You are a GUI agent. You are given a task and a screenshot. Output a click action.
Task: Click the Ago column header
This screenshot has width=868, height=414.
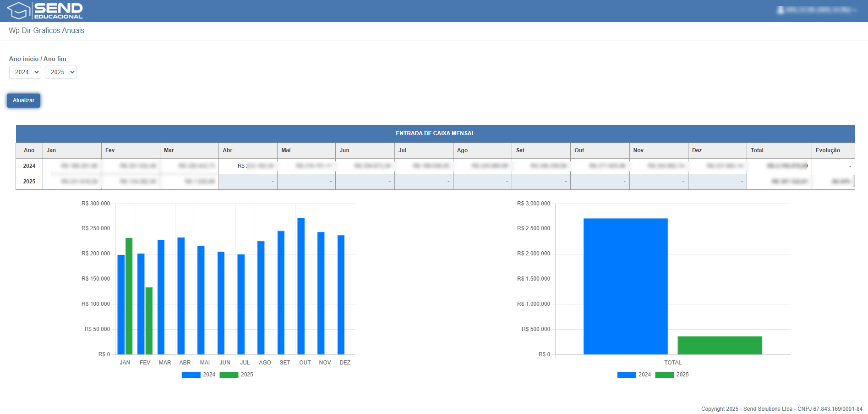(x=482, y=150)
